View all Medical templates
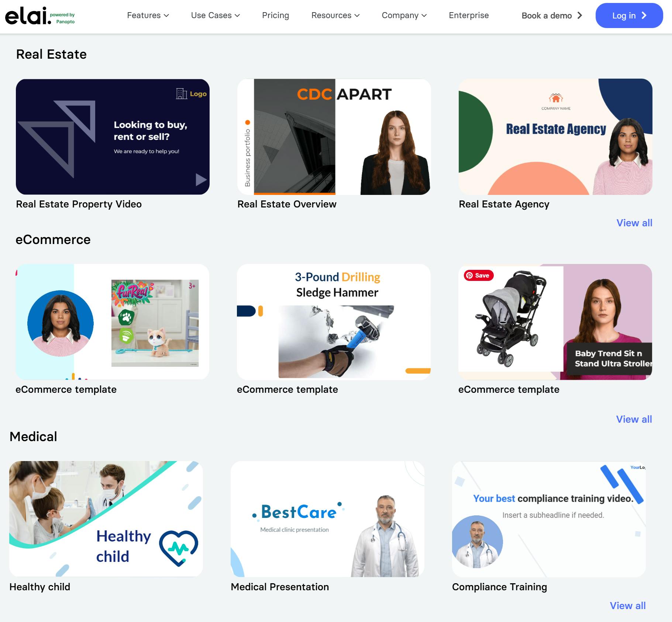This screenshot has width=672, height=622. 628,606
